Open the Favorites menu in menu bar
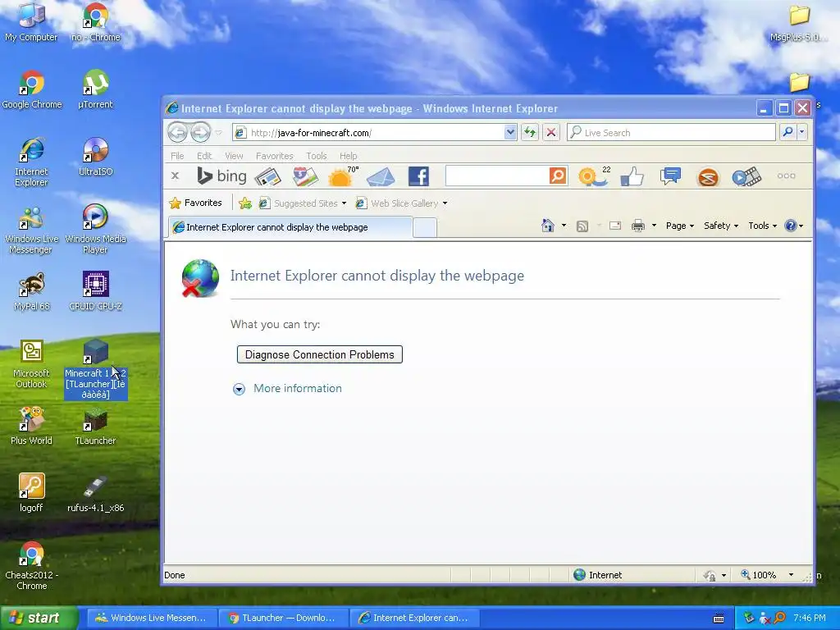This screenshot has width=840, height=630. [x=274, y=156]
